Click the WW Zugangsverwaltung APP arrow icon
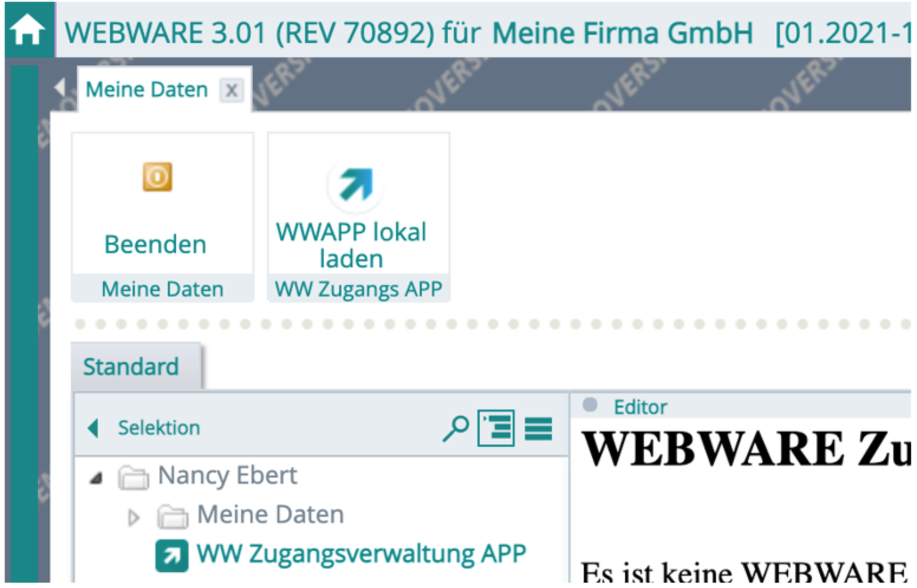This screenshot has height=588, width=917. click(x=172, y=556)
